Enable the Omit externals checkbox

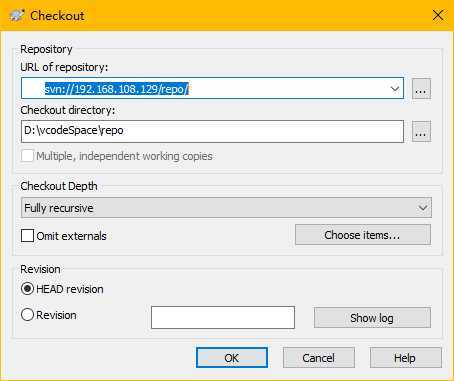[27, 236]
